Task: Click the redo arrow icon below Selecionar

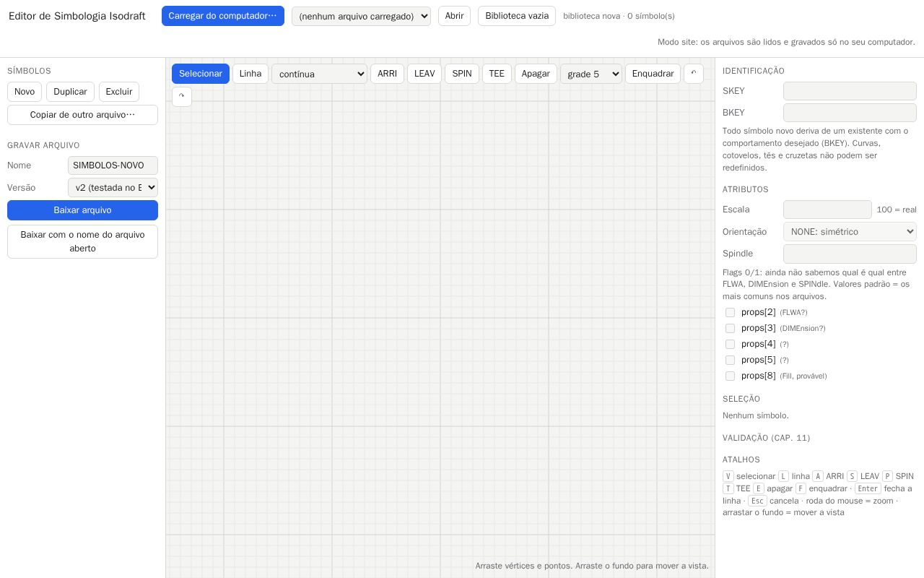Action: click(x=182, y=97)
